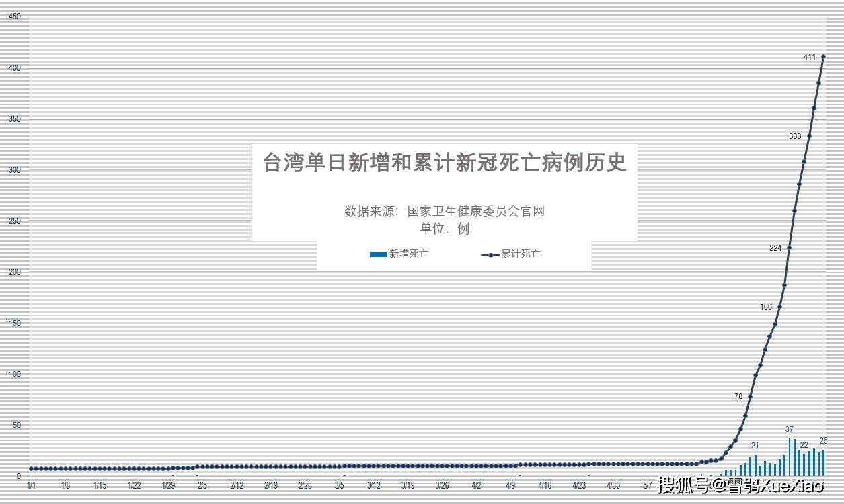Select the dark line marker for 累计死亡 legend

pos(490,255)
